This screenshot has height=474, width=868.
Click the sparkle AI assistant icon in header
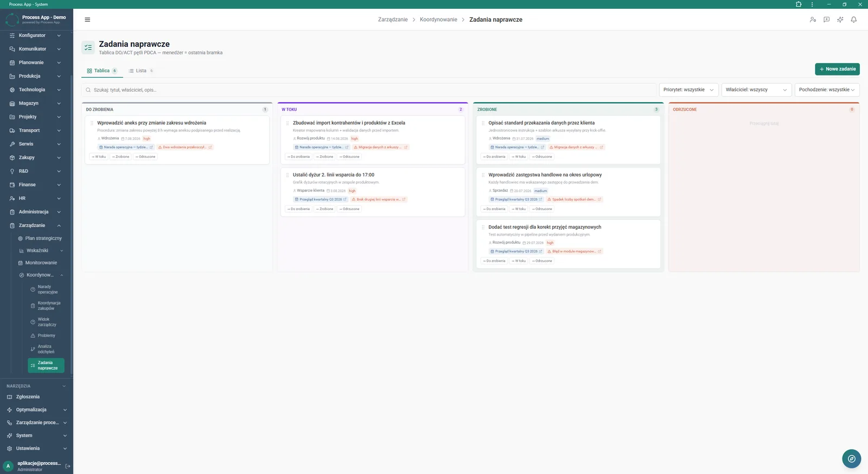tap(840, 20)
